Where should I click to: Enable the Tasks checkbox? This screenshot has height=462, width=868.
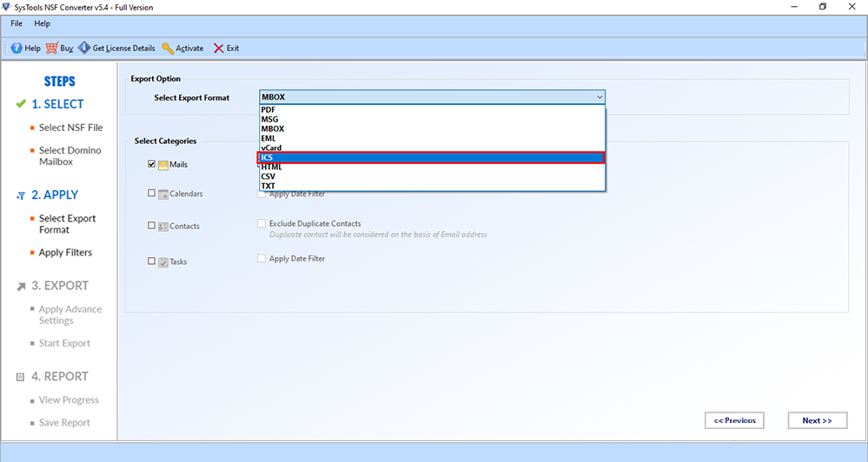click(x=152, y=261)
